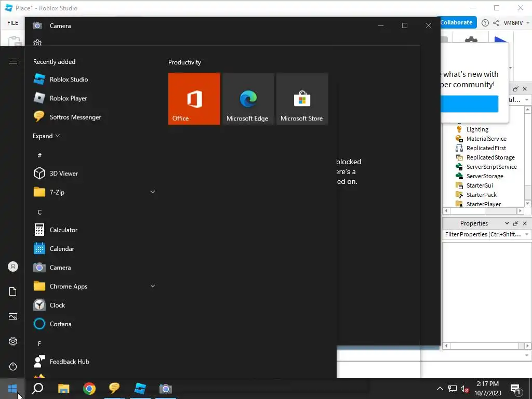Click the Power icon in Start sidebar
The image size is (532, 399).
13,366
